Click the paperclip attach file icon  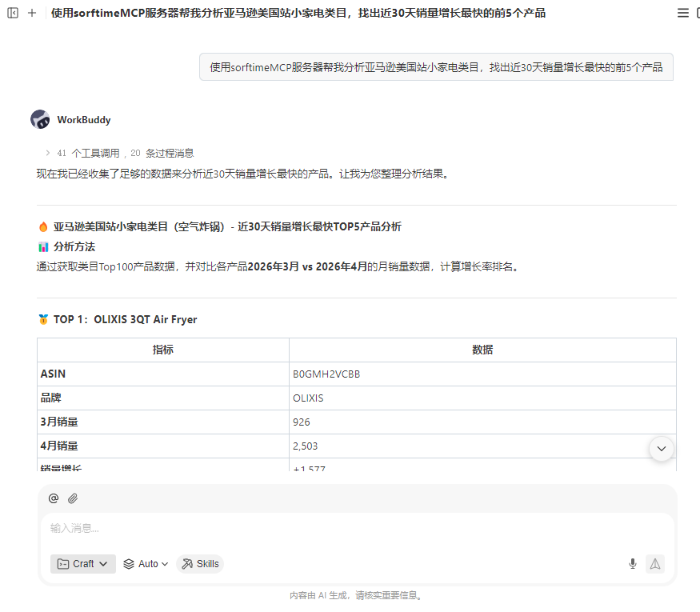click(73, 498)
